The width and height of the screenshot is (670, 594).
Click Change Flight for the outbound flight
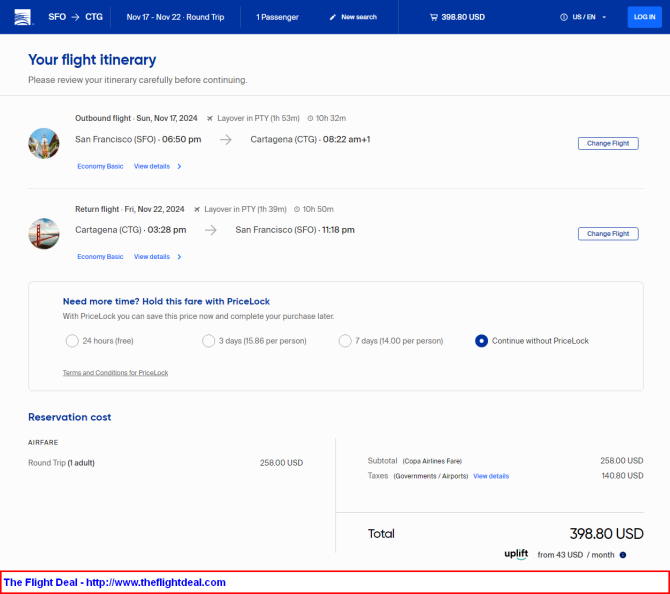tap(608, 143)
